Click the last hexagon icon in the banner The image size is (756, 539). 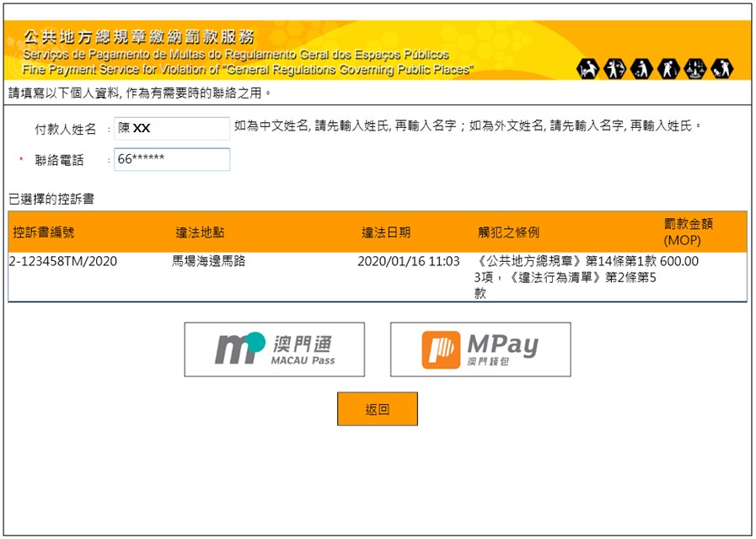(722, 69)
